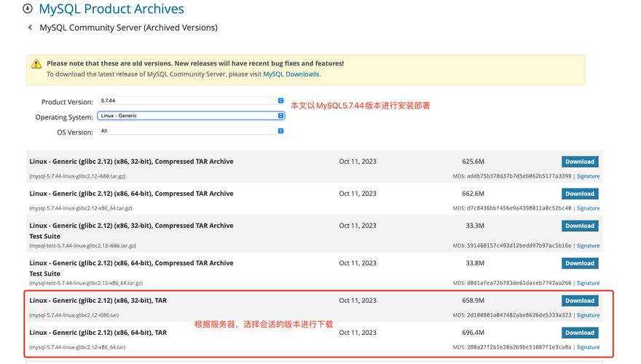Open the OS Version All dropdown
Screen dimensions: 641x364
191,131
